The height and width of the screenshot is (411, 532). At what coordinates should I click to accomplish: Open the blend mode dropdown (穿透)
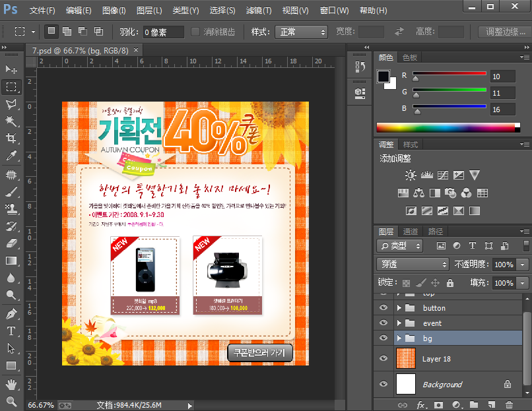412,264
